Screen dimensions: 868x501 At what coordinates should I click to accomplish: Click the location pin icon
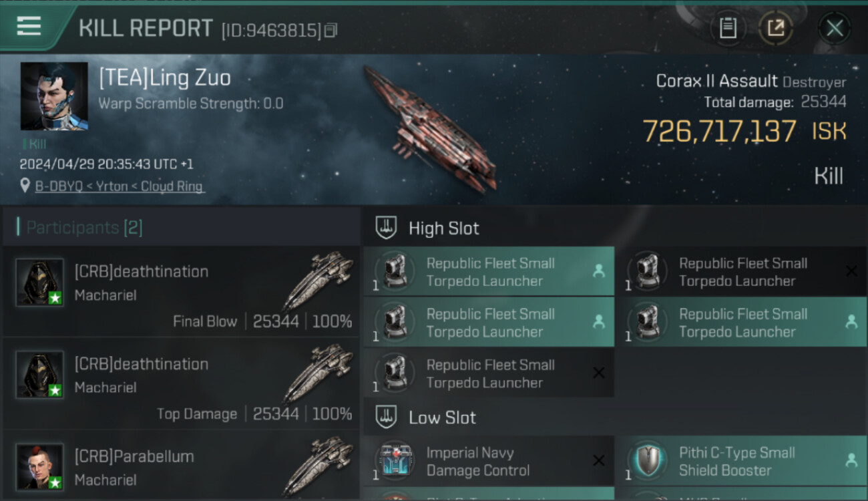(x=25, y=186)
